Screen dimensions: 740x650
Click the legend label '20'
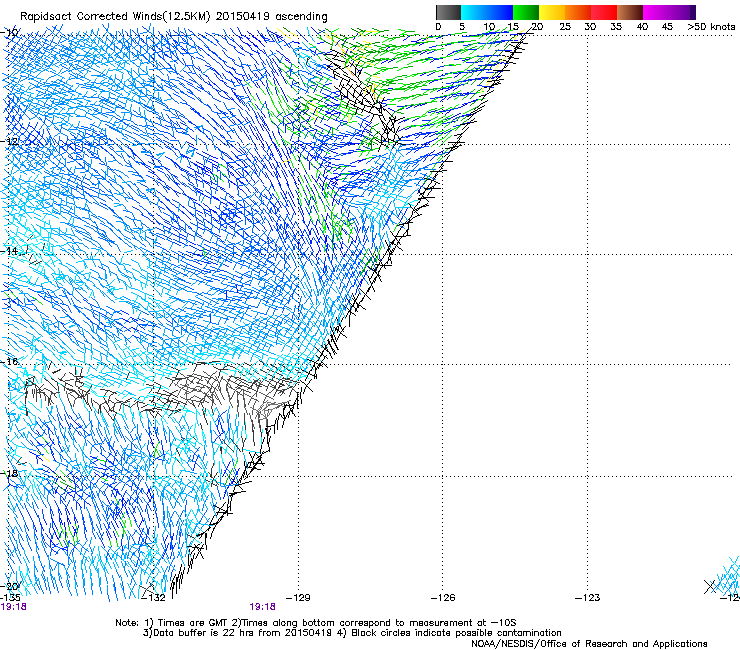[x=537, y=26]
